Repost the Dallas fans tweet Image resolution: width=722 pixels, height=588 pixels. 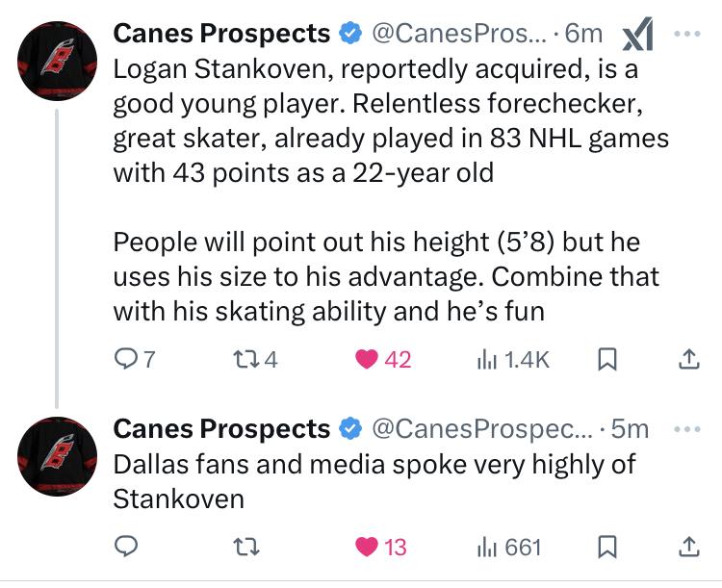pyautogui.click(x=246, y=548)
